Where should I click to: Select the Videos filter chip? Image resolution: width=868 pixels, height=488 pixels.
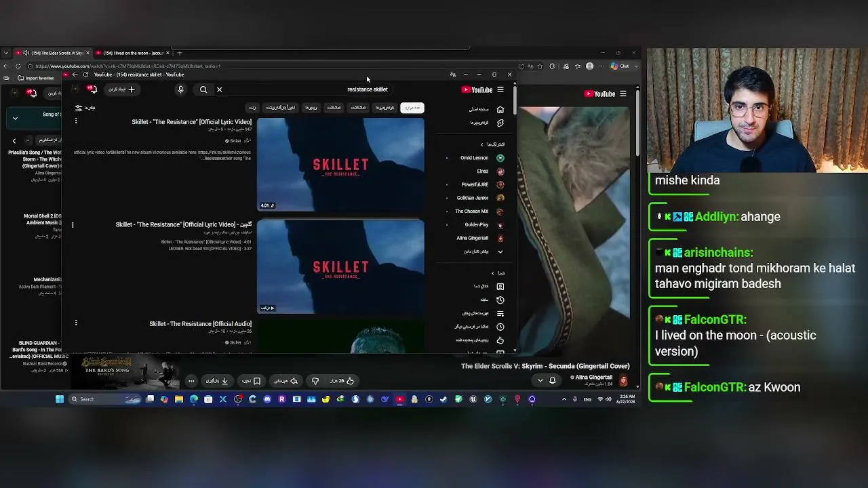[311, 108]
